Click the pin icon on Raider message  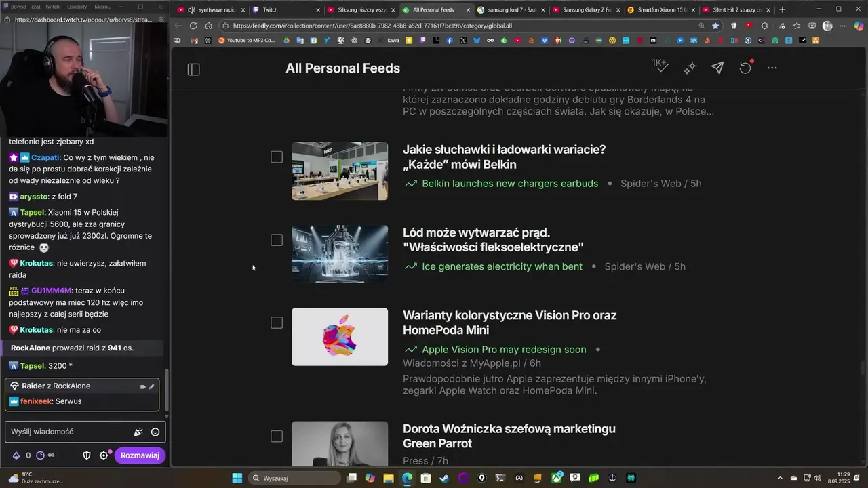pyautogui.click(x=152, y=386)
